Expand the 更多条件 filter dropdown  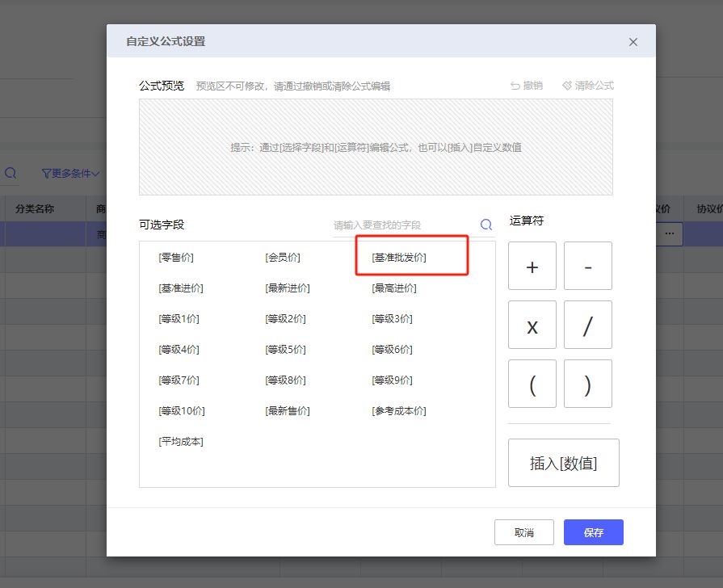[71, 174]
